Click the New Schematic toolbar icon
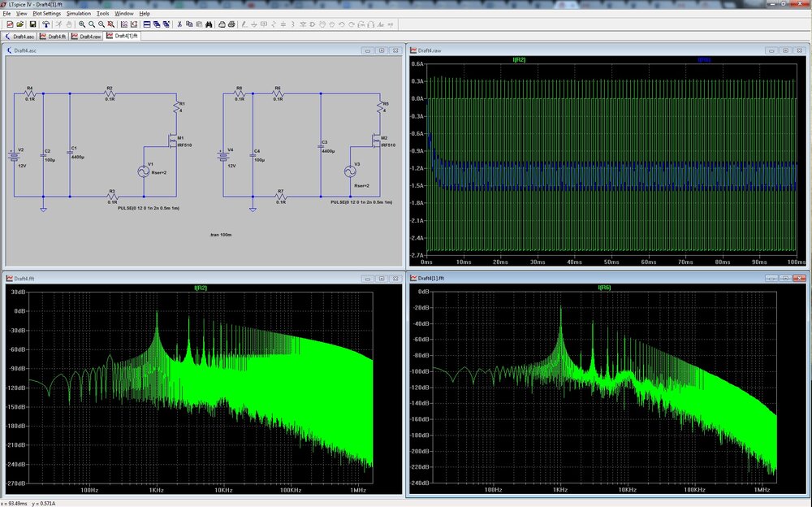Screen dimensions: 812x507 [9, 24]
